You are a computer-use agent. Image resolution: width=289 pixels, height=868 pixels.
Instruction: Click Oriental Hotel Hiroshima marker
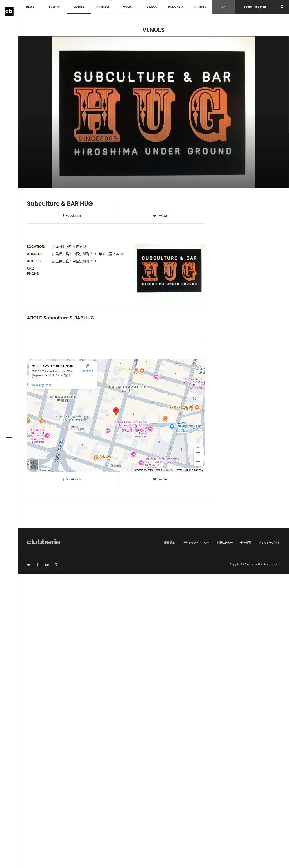pyautogui.click(x=141, y=463)
